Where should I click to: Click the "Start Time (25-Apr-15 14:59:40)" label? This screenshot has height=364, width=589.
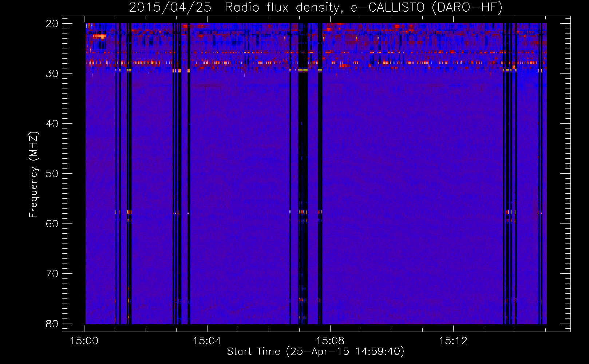[x=316, y=352]
